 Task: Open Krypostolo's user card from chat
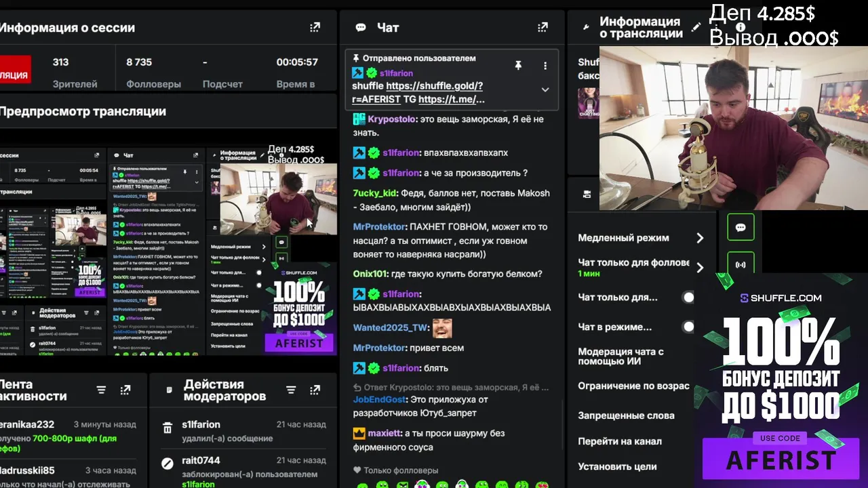coord(391,119)
